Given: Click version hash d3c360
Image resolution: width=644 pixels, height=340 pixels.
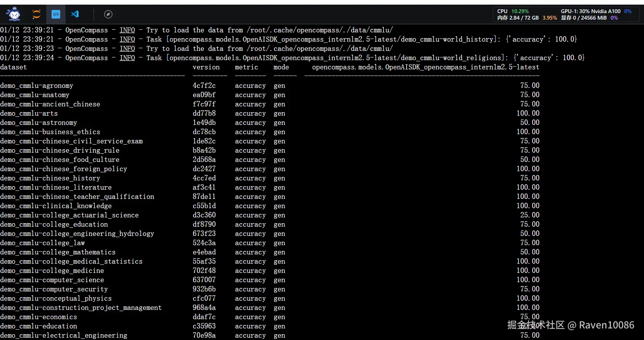Looking at the screenshot, I should pos(204,215).
